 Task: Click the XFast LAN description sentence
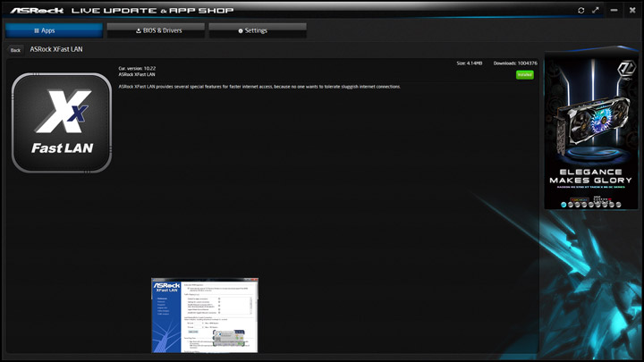[x=259, y=87]
